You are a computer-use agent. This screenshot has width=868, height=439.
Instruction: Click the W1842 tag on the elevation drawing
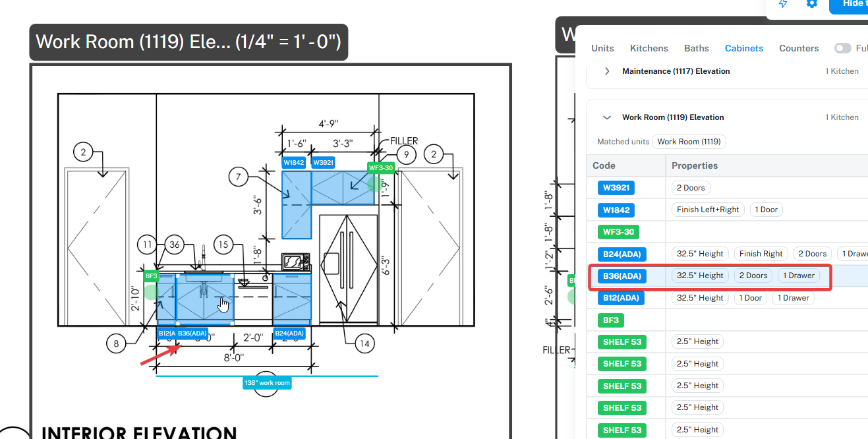click(x=294, y=163)
